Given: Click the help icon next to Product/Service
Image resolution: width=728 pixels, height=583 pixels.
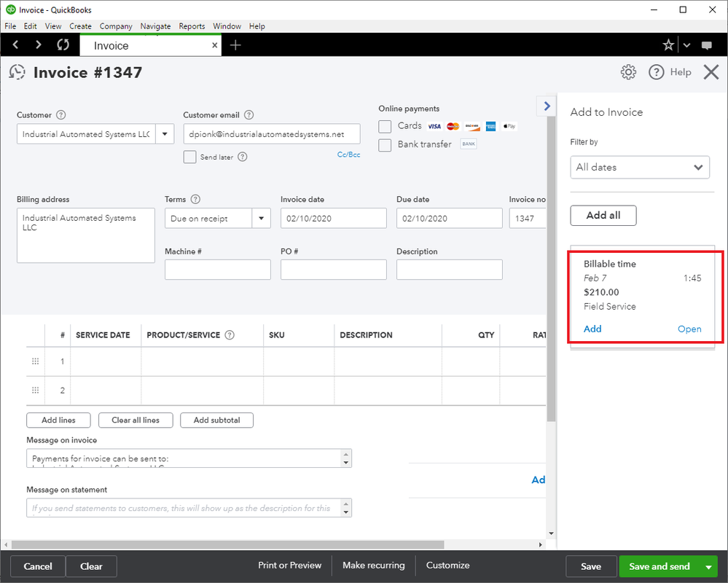Looking at the screenshot, I should click(230, 334).
